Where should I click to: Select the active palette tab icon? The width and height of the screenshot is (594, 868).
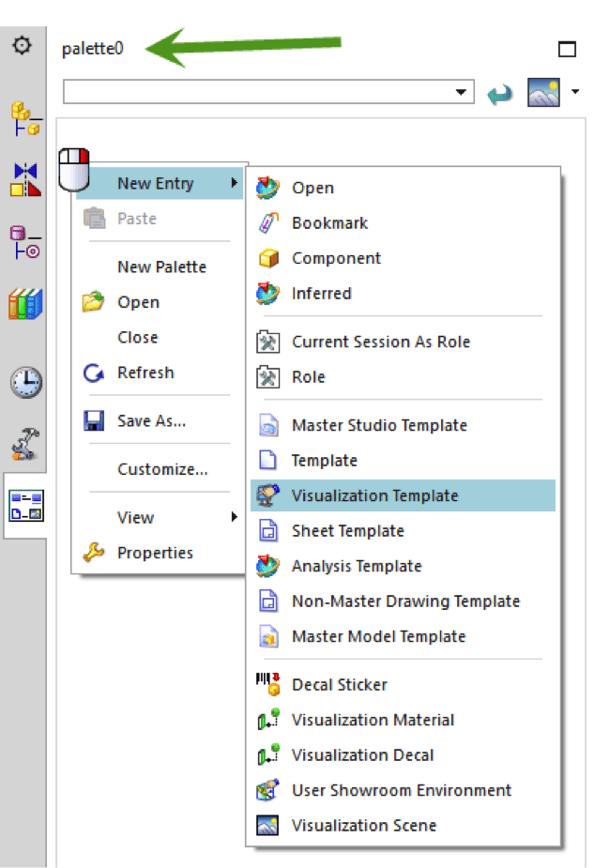pos(26,506)
